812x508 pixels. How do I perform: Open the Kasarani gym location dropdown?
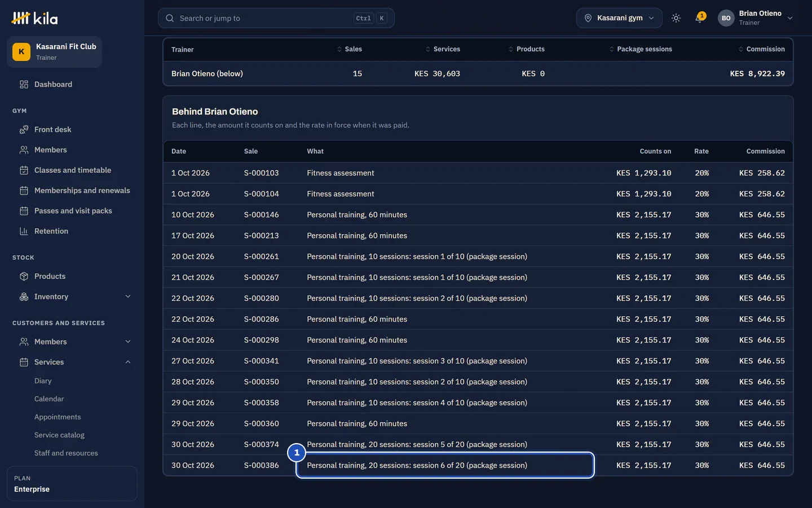(x=619, y=18)
